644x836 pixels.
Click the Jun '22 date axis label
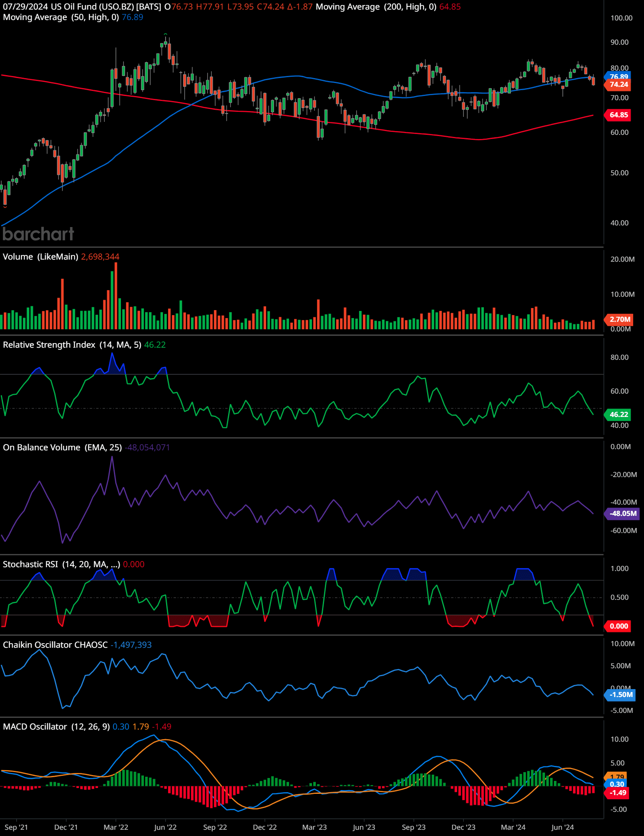click(165, 828)
